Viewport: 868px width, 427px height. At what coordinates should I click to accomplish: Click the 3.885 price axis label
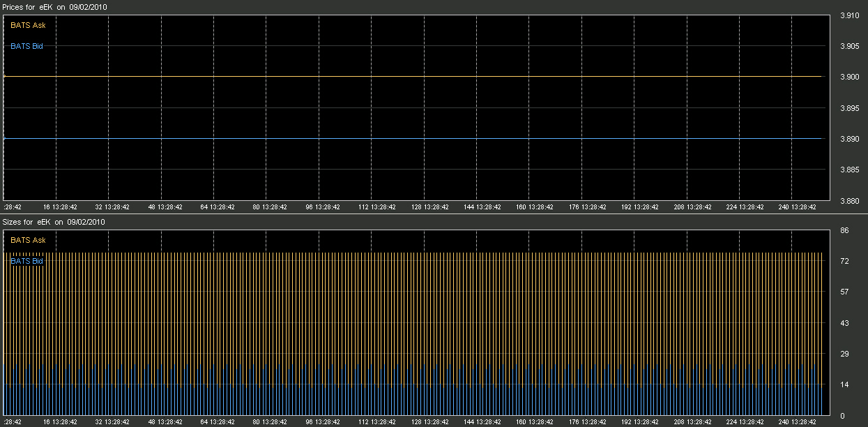[x=849, y=170]
